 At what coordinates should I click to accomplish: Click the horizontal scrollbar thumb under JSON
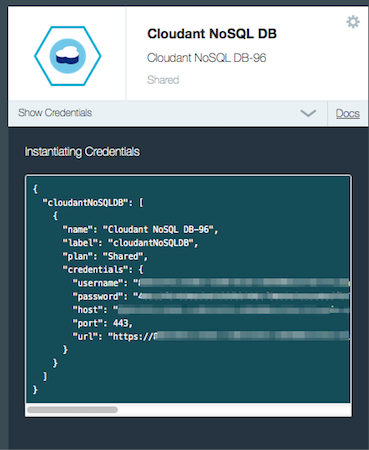coord(72,410)
